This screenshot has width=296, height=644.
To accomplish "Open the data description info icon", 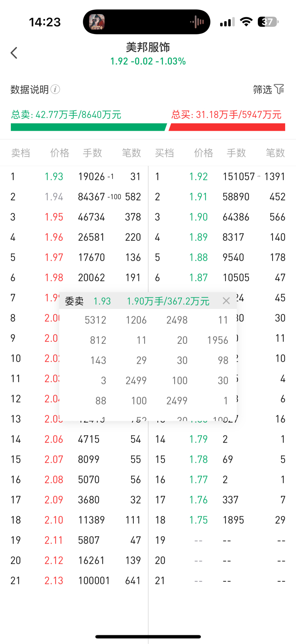I will [x=55, y=90].
